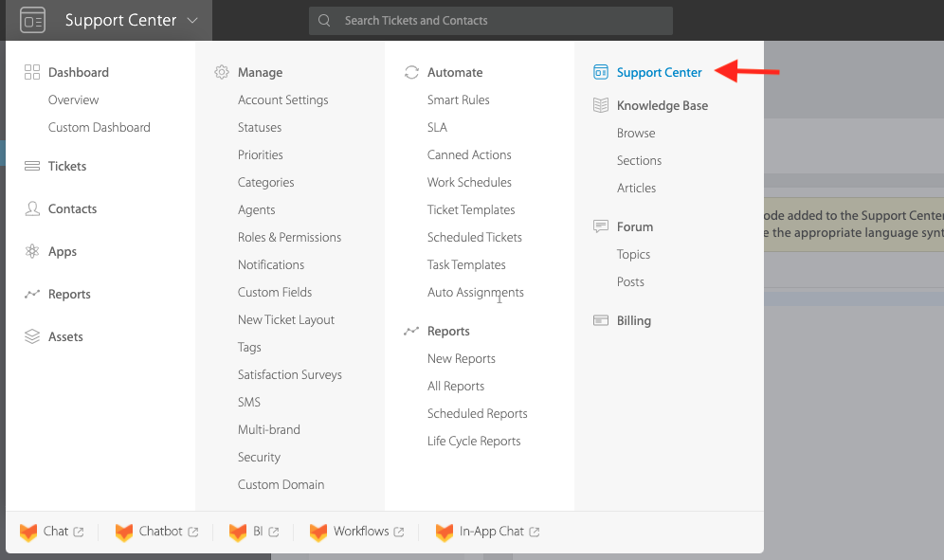
Task: Click the Knowledge Base book icon
Action: click(x=601, y=105)
